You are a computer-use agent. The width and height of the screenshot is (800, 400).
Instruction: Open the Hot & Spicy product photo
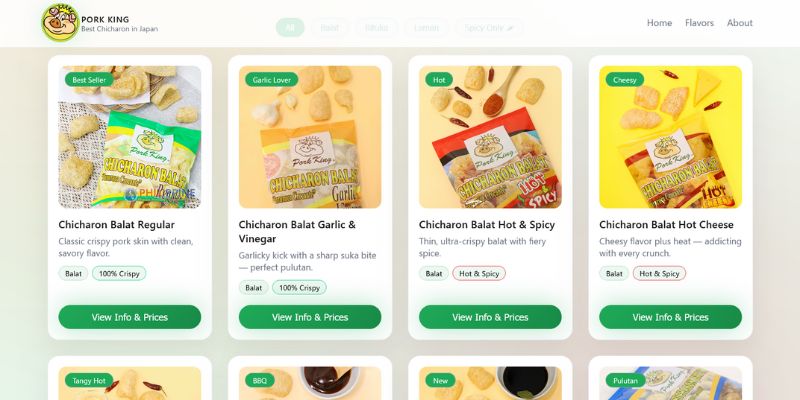point(490,137)
